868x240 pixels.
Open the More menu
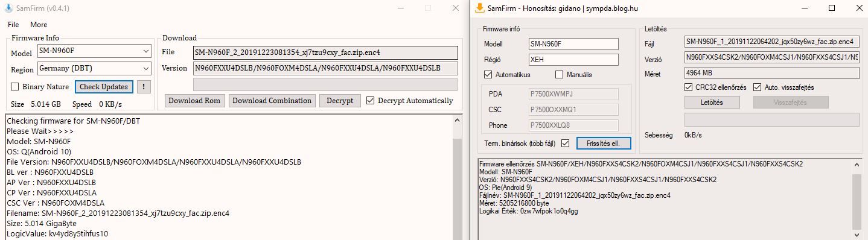click(39, 25)
